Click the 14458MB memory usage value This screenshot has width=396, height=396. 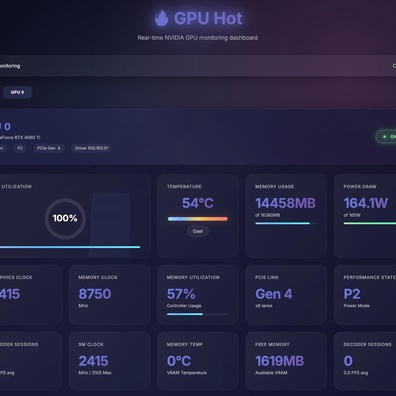[285, 203]
